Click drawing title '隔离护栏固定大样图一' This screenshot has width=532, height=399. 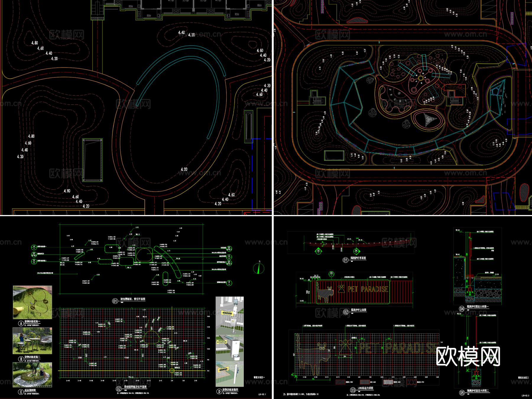coord(478,307)
